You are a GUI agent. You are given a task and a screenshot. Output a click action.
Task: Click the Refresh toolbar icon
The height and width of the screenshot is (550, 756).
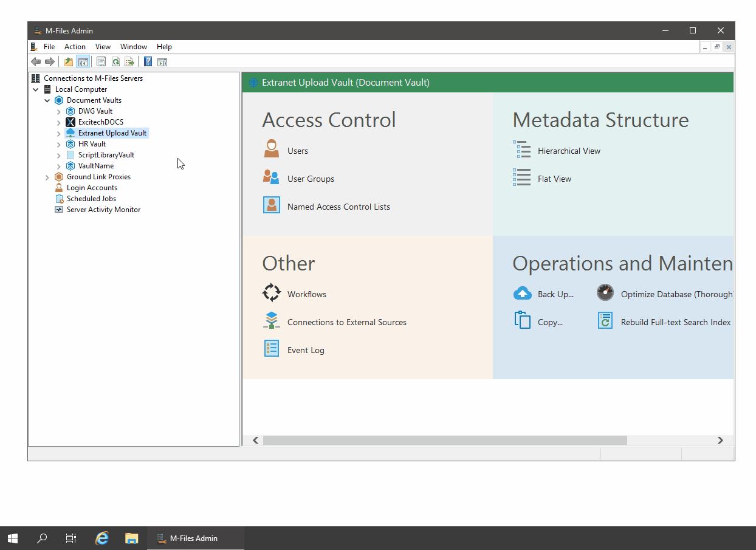115,61
